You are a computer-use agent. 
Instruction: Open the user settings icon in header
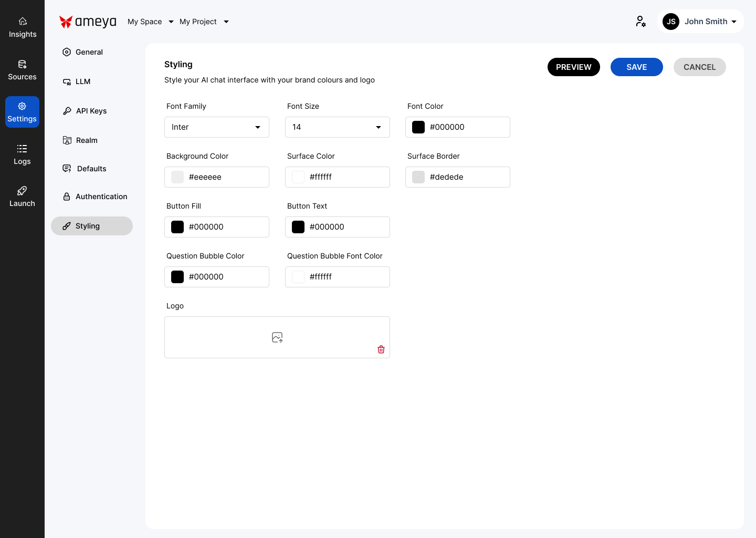(x=640, y=22)
